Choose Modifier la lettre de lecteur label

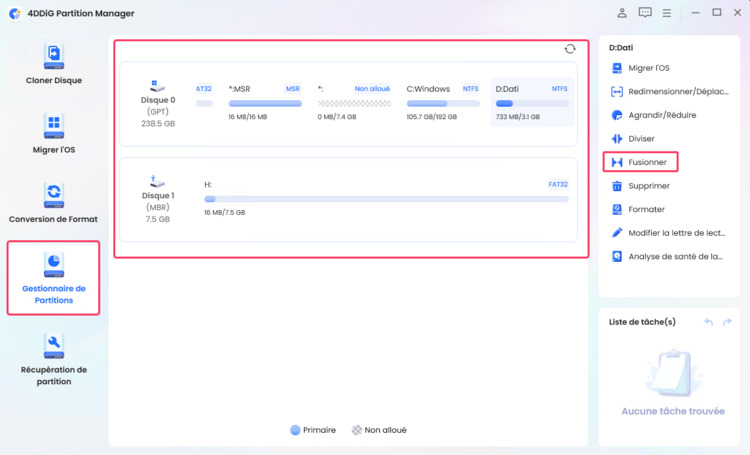click(676, 233)
